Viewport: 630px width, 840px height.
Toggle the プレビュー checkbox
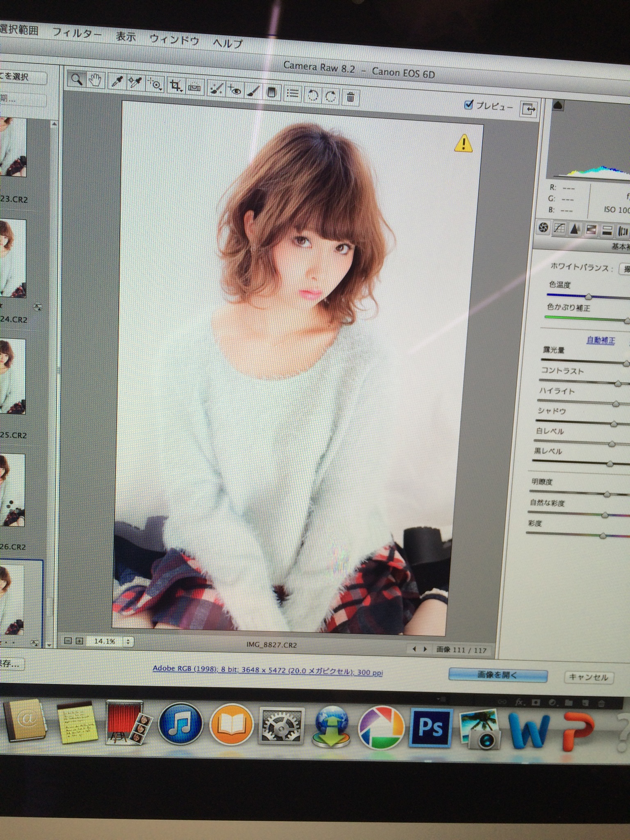[468, 105]
